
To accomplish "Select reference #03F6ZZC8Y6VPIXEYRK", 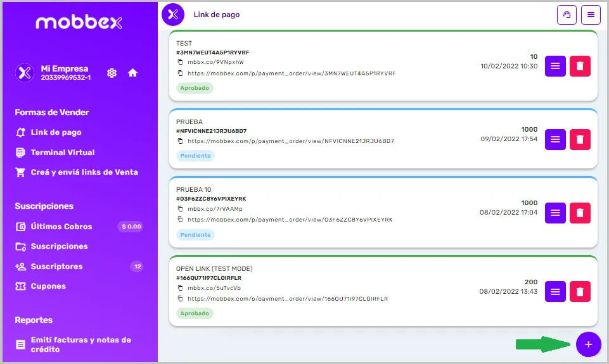I will [211, 199].
